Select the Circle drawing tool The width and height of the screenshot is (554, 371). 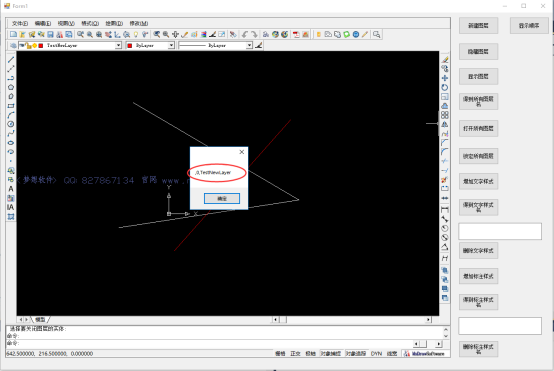click(x=11, y=124)
